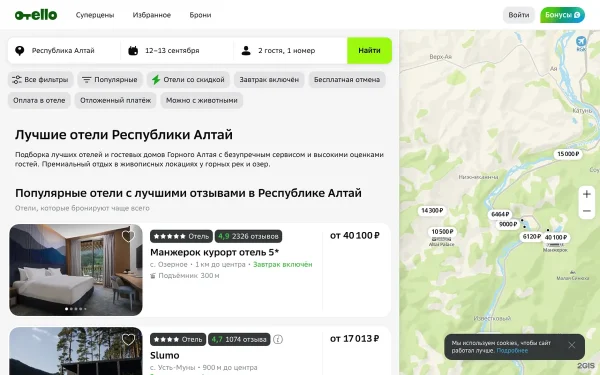The height and width of the screenshot is (375, 600).
Task: Click the five-star Отель badge
Action: click(181, 236)
